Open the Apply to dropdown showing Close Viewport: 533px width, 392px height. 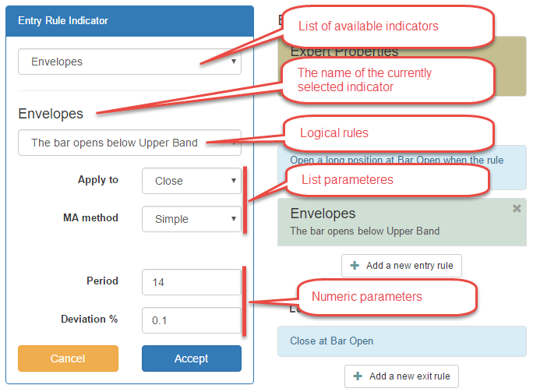192,181
